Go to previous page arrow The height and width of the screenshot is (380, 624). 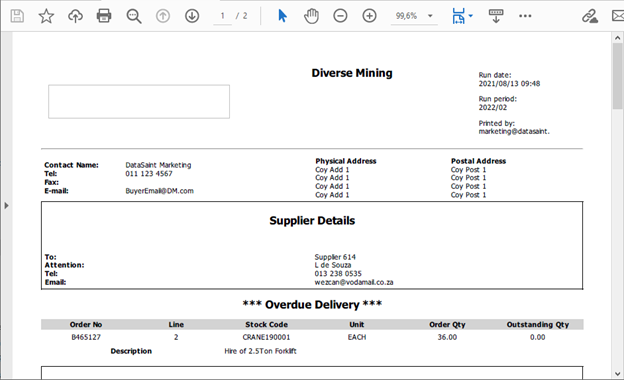(163, 16)
